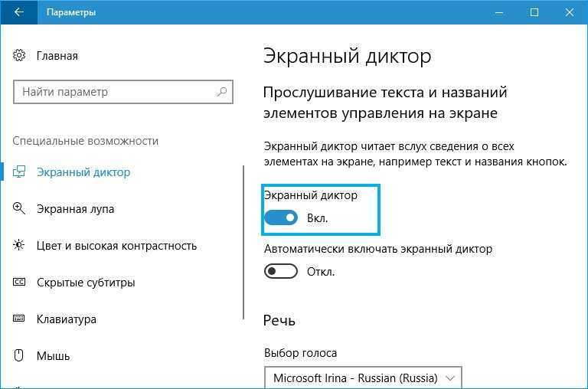588x389 pixels.
Task: Click the Выбор голоса label
Action: tap(300, 352)
